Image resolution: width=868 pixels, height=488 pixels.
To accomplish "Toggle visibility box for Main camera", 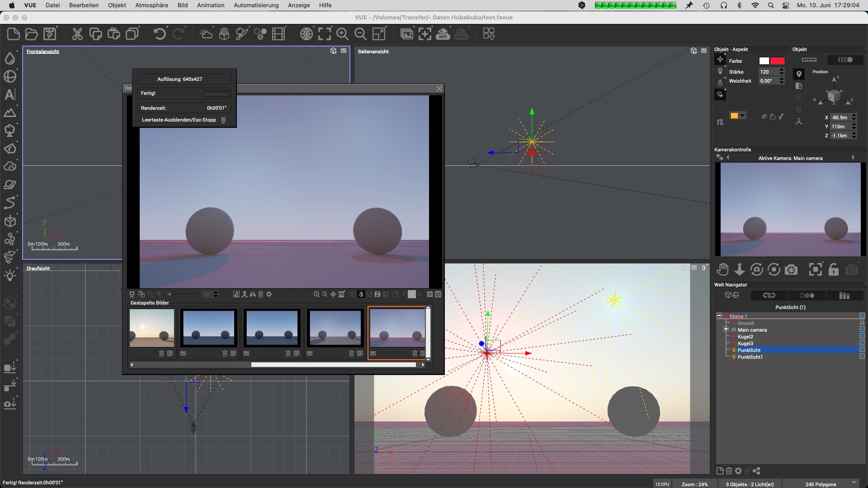I will point(862,329).
